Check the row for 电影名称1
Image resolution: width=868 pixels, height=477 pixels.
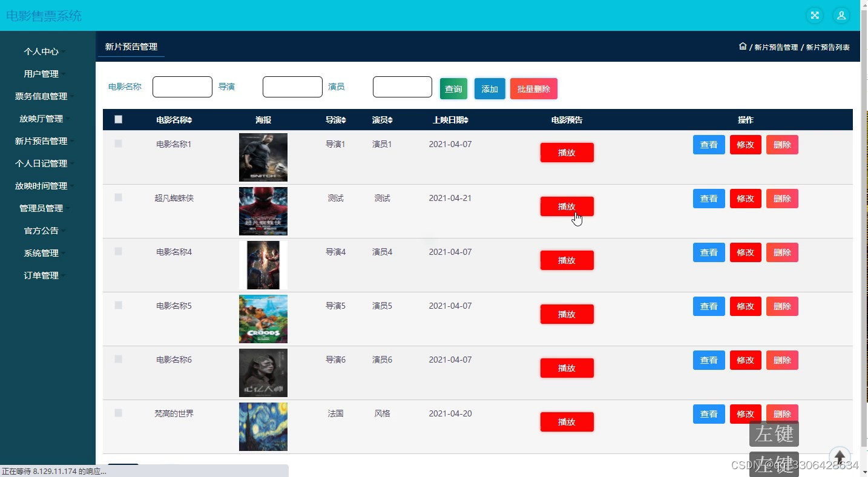[x=119, y=143]
